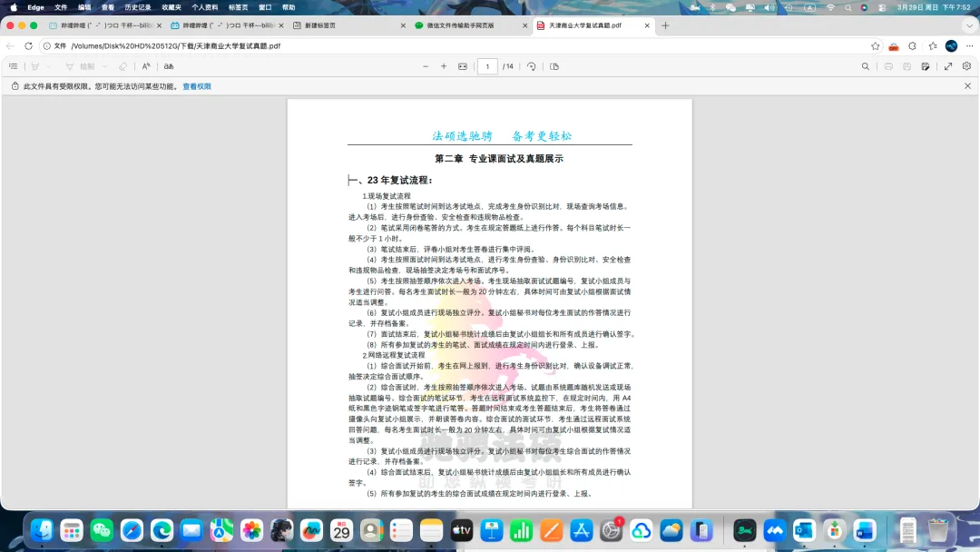Select the eraser tool
Viewport: 980px width, 552px height.
[x=123, y=65]
